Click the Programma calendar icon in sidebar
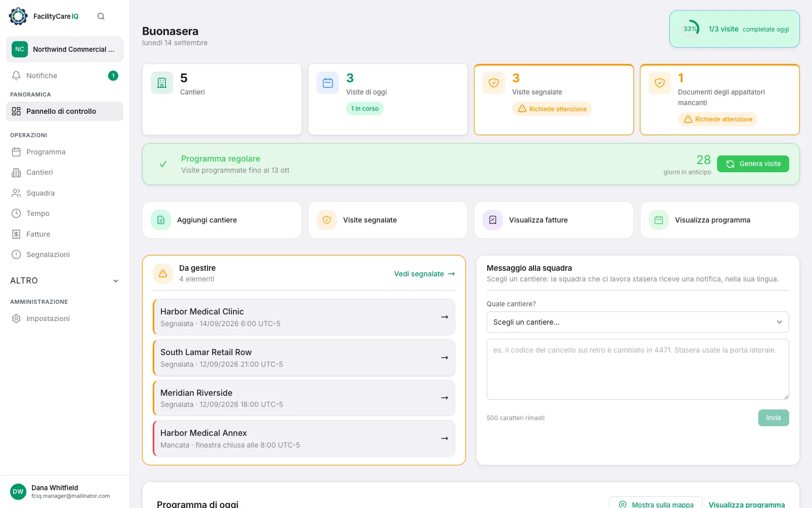812x508 pixels. coord(16,152)
